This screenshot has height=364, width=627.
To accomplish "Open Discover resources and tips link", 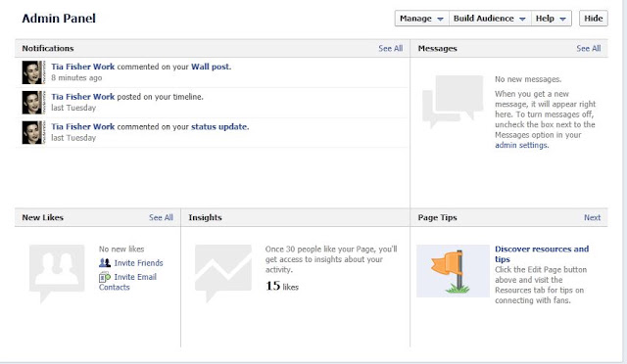I will 542,254.
